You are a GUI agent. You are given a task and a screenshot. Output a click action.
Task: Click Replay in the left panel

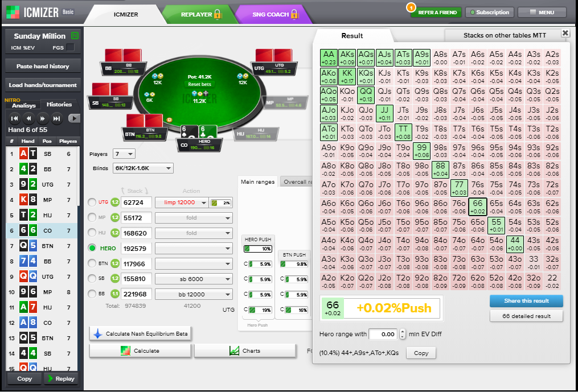[x=61, y=379]
